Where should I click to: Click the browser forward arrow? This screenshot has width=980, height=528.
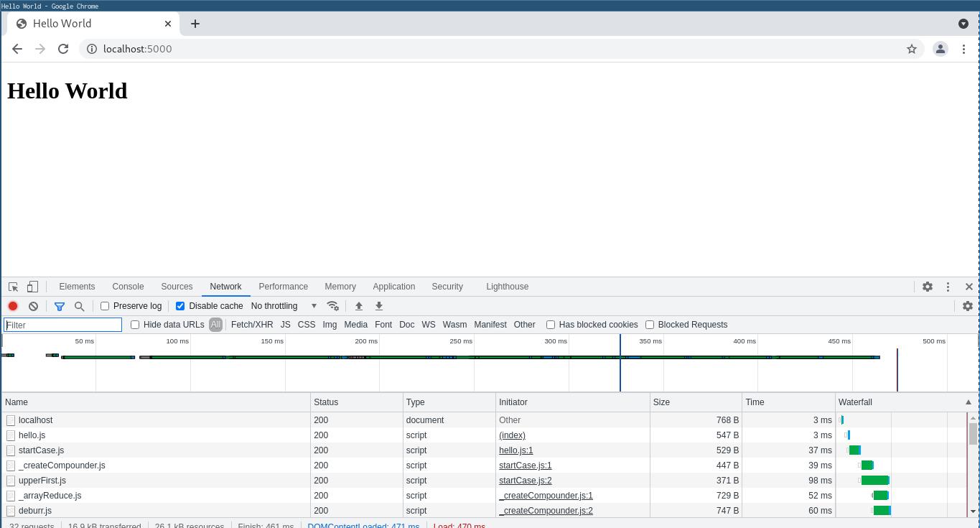point(40,49)
